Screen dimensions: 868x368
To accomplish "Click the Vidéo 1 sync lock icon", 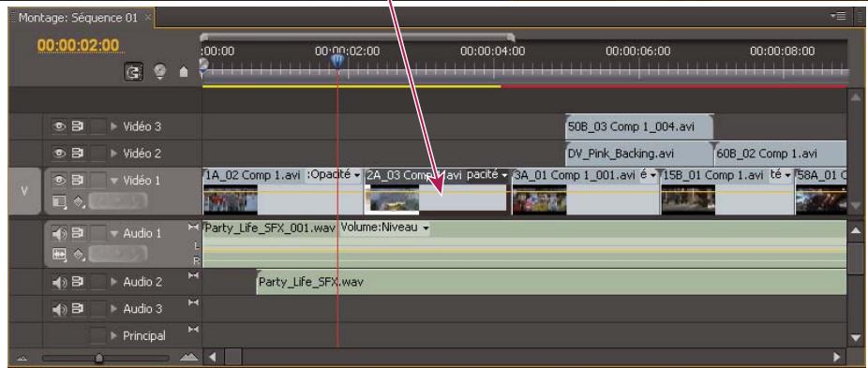I will tap(78, 180).
